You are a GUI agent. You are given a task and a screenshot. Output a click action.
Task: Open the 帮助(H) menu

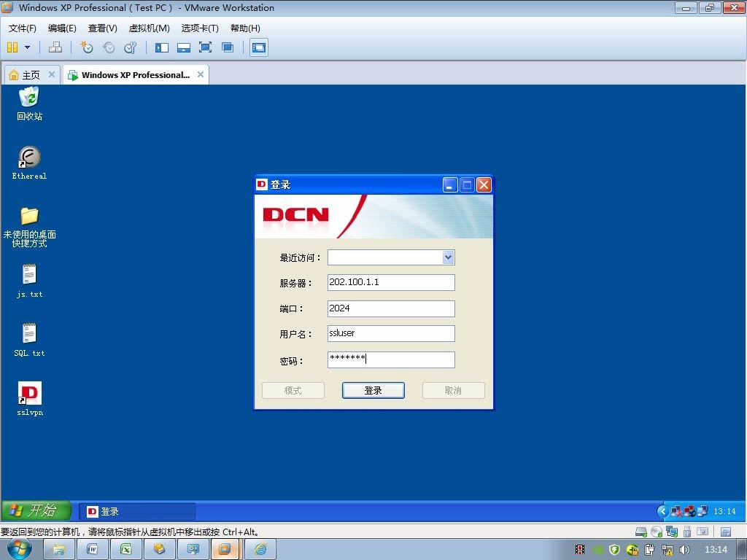point(245,28)
